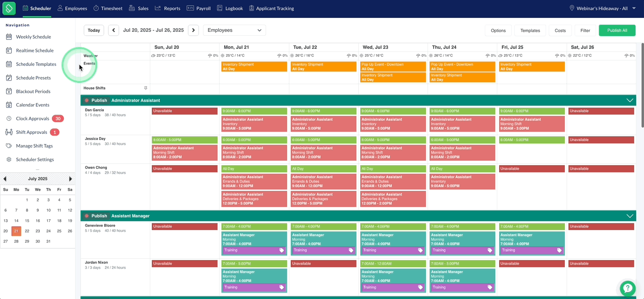
Task: Click Genevieve's Training tag icon on Friday
Action: (559, 250)
